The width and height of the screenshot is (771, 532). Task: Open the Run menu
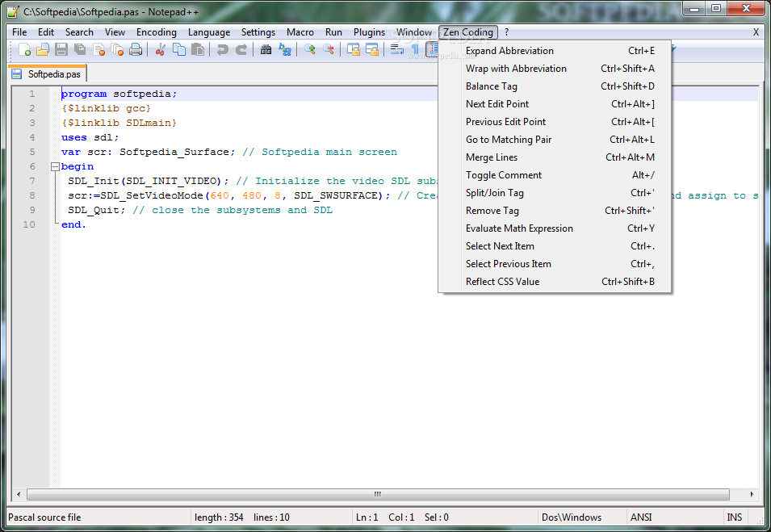click(333, 32)
